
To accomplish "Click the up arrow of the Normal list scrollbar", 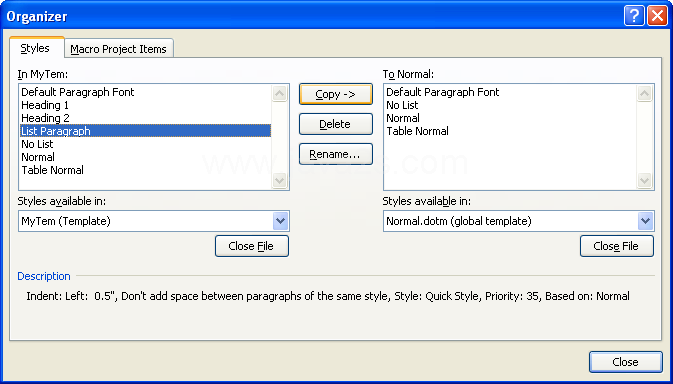I will click(644, 94).
